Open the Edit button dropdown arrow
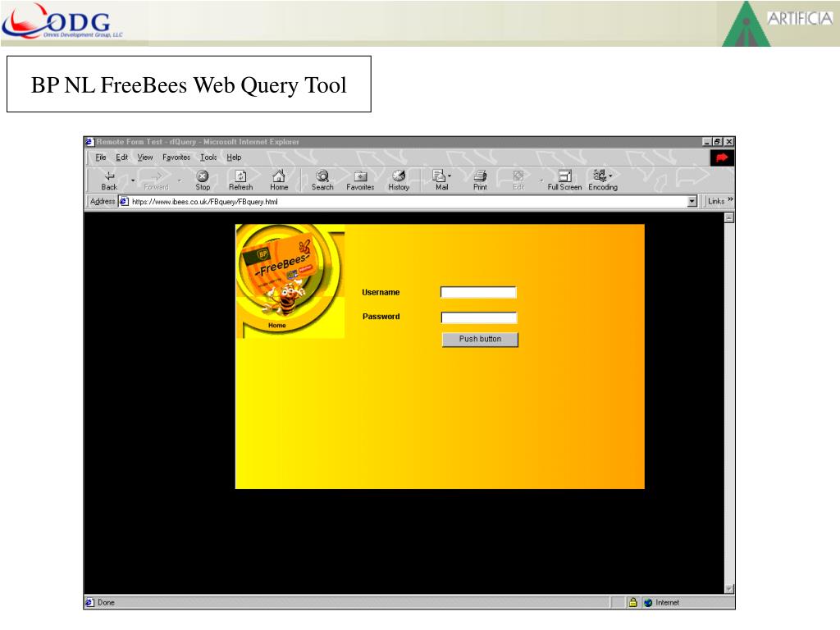The image size is (840, 630). click(x=541, y=180)
